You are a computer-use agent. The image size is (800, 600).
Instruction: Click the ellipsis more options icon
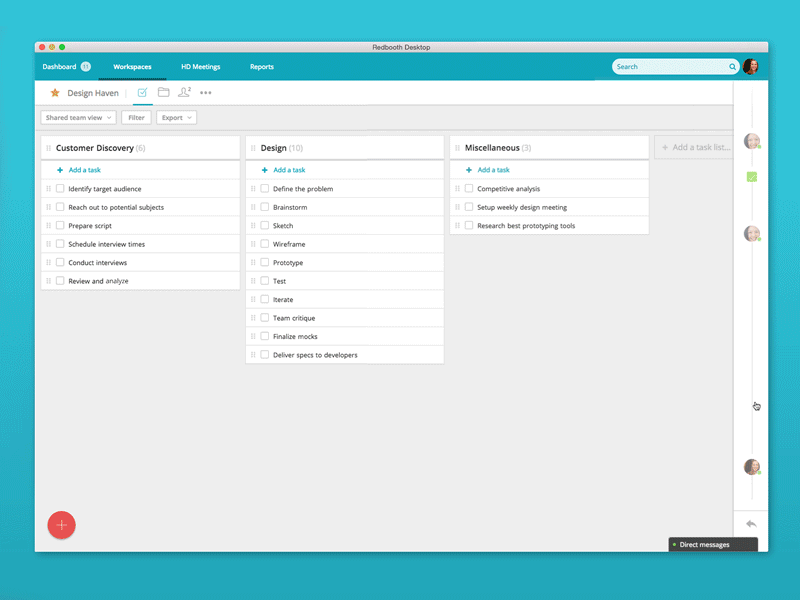pyautogui.click(x=206, y=92)
